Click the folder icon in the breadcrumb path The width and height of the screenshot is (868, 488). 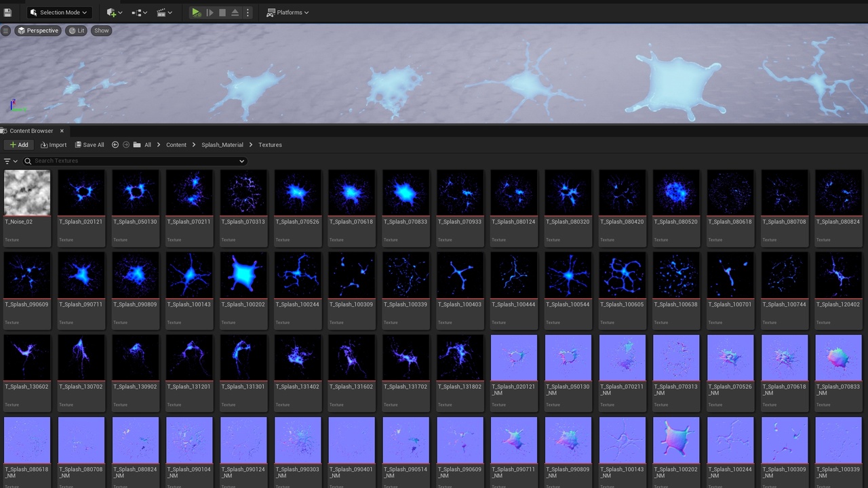pos(137,144)
